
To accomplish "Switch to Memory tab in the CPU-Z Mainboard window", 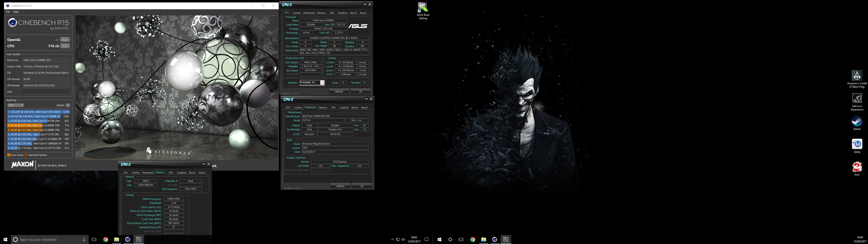I will pyautogui.click(x=323, y=108).
